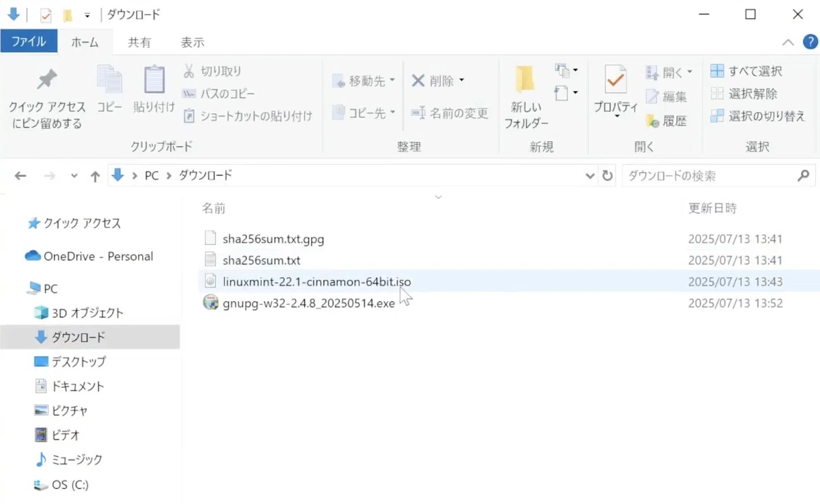Click Open (開く) in the ribbon
Screen dimensions: 820x504
click(669, 72)
